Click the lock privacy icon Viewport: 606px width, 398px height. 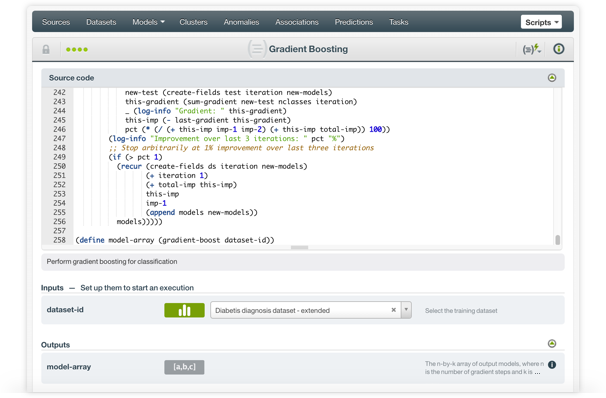point(46,49)
